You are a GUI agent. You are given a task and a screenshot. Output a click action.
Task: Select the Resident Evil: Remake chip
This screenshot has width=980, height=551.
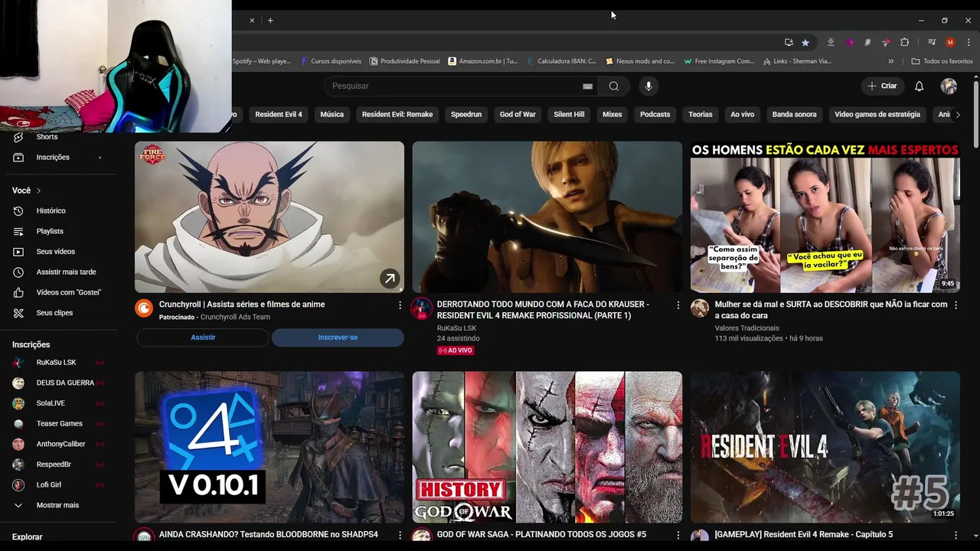click(x=397, y=115)
